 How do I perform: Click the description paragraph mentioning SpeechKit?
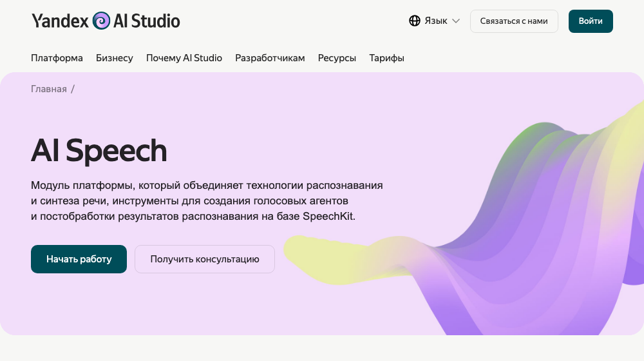[x=207, y=200]
